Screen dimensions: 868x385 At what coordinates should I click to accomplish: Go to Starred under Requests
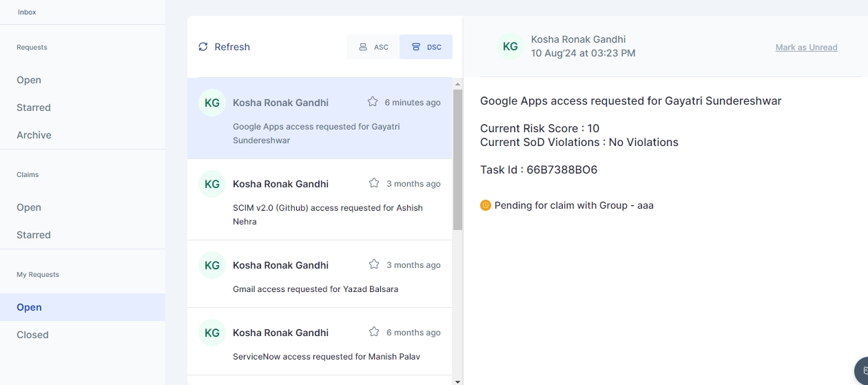click(34, 107)
